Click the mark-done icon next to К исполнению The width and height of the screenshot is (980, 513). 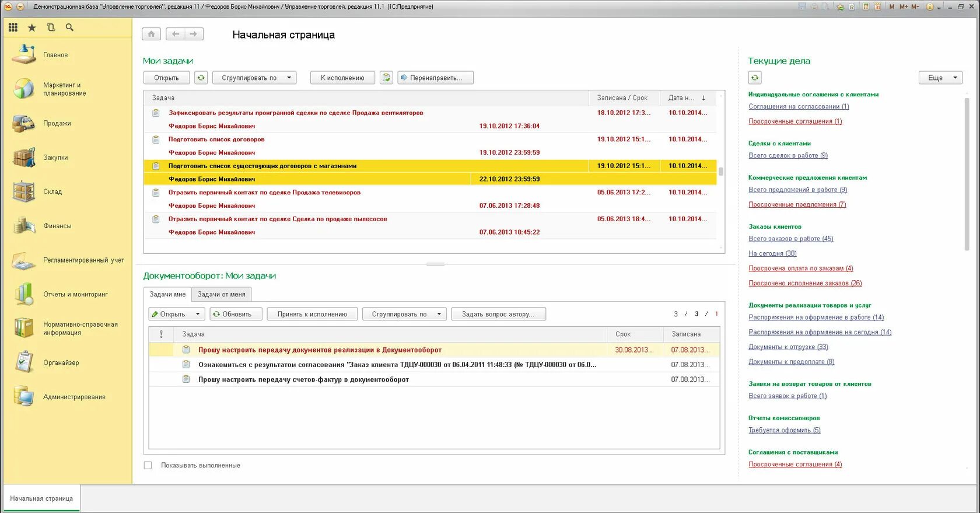click(x=386, y=78)
